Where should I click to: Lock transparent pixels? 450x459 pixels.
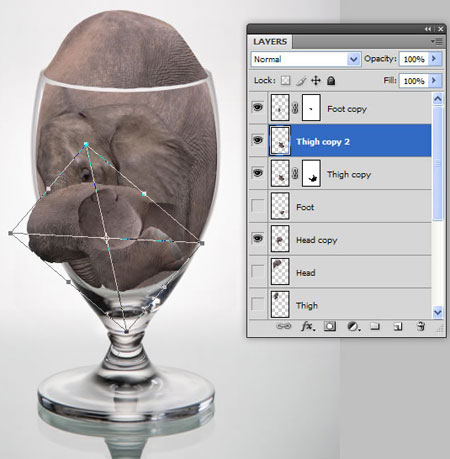(285, 81)
